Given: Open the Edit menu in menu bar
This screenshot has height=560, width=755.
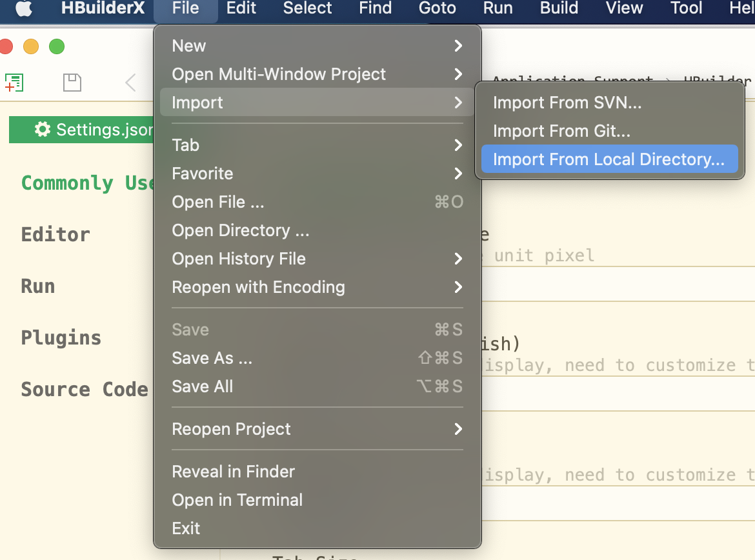Looking at the screenshot, I should 241,8.
